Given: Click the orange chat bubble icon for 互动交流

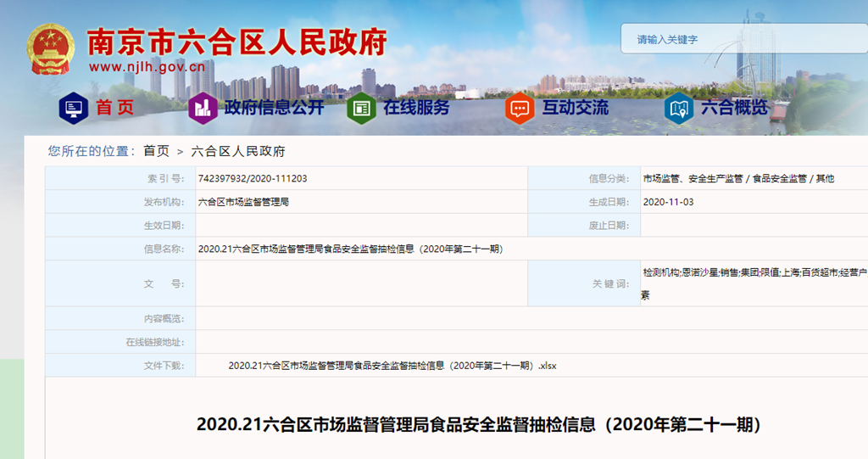Looking at the screenshot, I should pyautogui.click(x=519, y=108).
